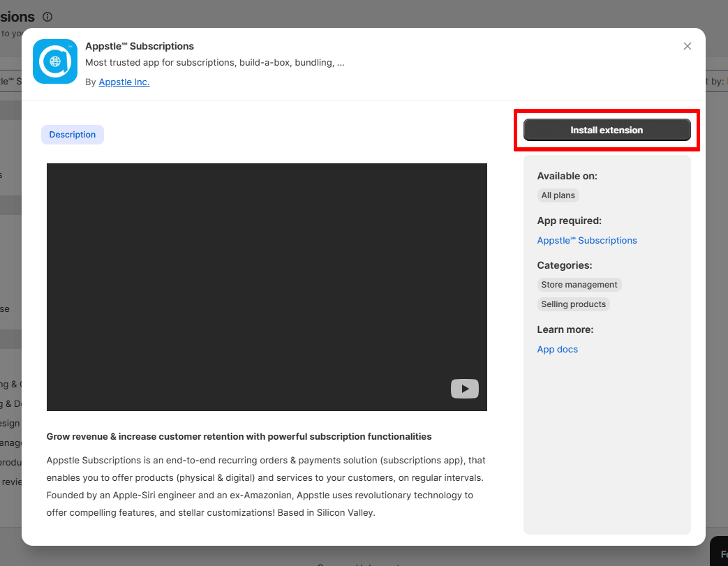
Task: Click the 'Available on:' section label
Action: 567,176
